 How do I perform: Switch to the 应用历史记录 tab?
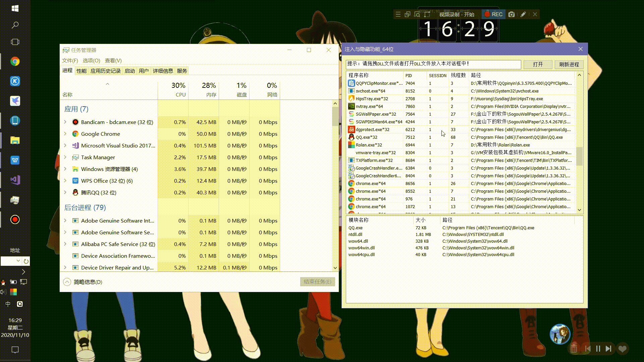[105, 71]
